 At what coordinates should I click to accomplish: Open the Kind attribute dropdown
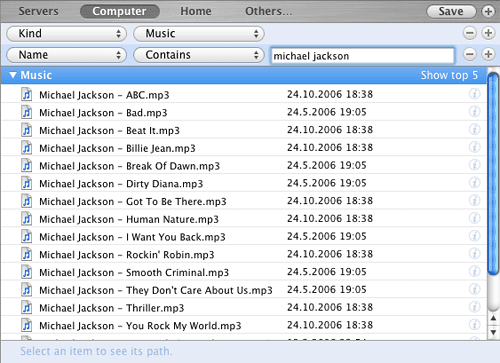[66, 34]
